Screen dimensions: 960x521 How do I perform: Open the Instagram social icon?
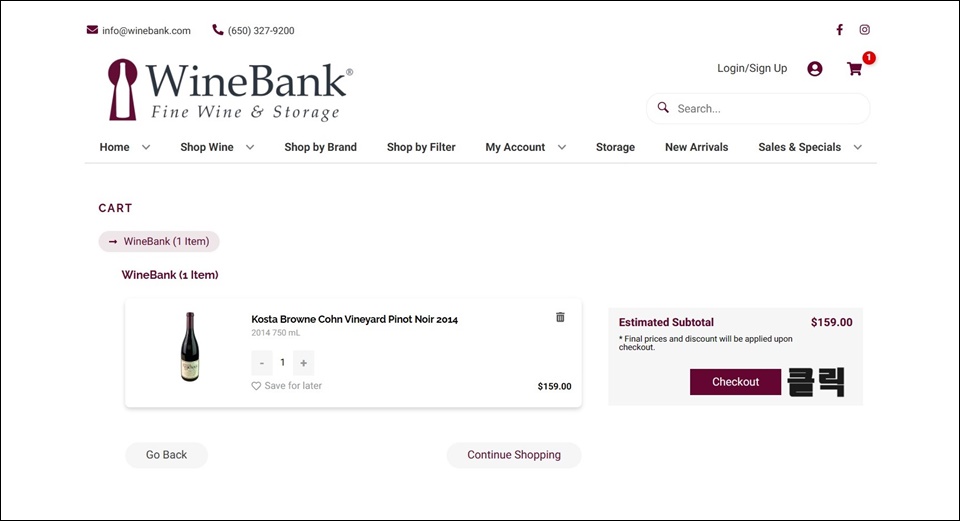pyautogui.click(x=864, y=29)
